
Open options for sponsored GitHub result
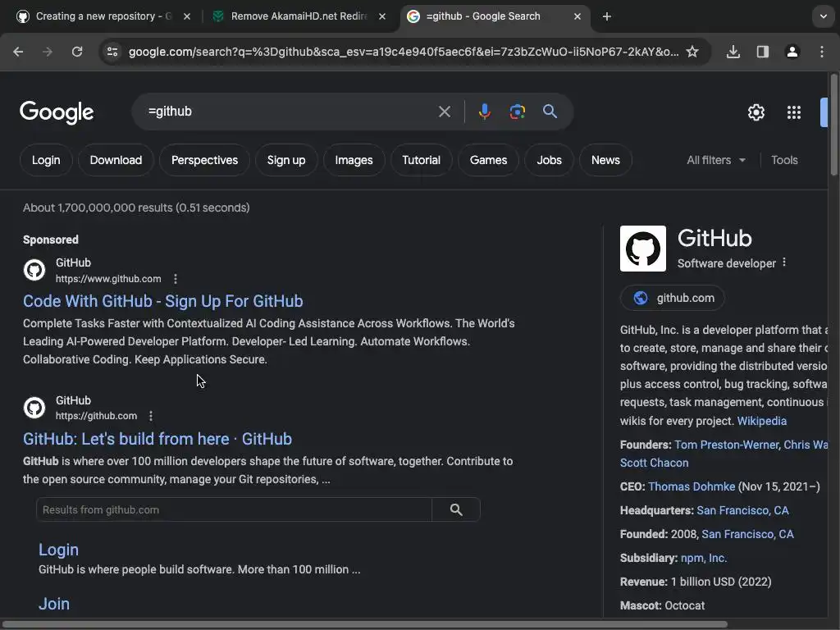tap(176, 279)
